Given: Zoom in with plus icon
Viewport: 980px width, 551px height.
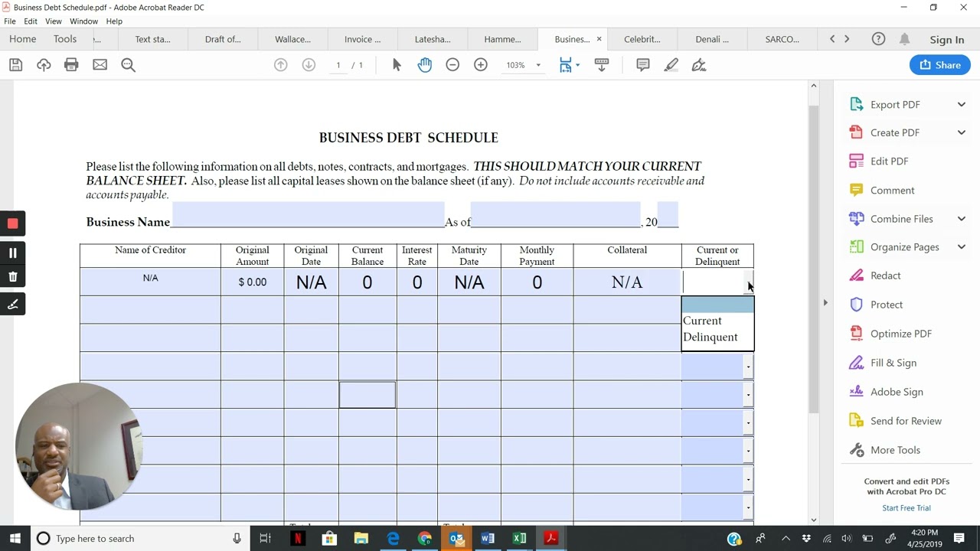Looking at the screenshot, I should 481,65.
